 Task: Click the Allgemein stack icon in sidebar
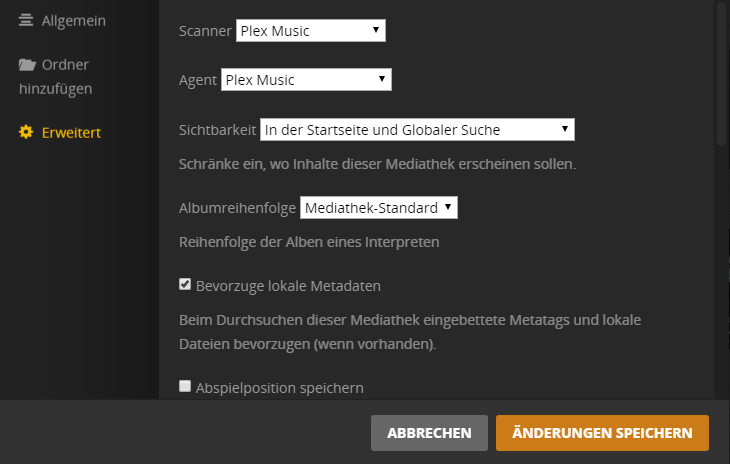click(27, 21)
